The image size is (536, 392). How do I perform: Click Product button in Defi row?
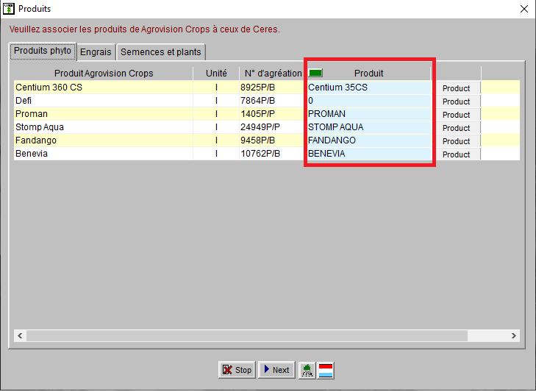pos(457,101)
